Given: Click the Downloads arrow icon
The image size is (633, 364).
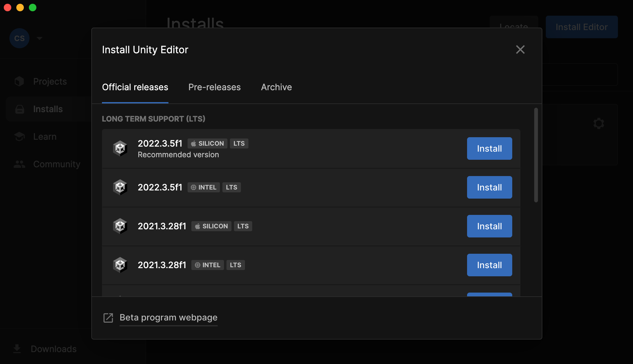Looking at the screenshot, I should [17, 349].
